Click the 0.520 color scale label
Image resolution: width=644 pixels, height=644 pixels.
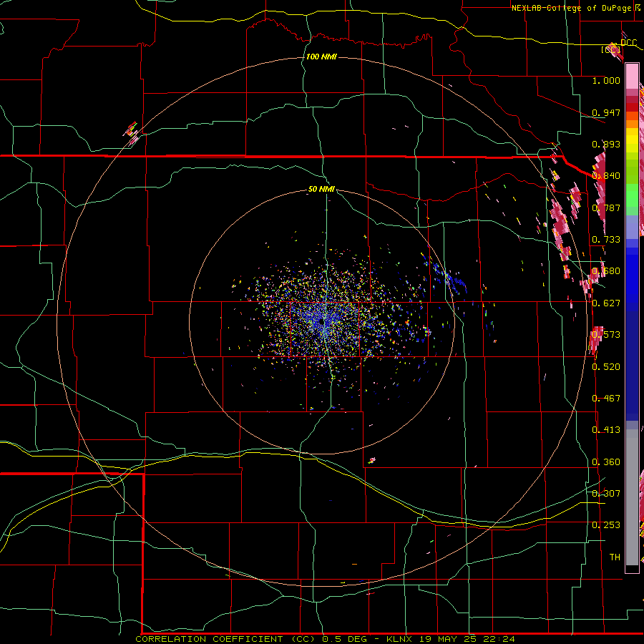606,367
